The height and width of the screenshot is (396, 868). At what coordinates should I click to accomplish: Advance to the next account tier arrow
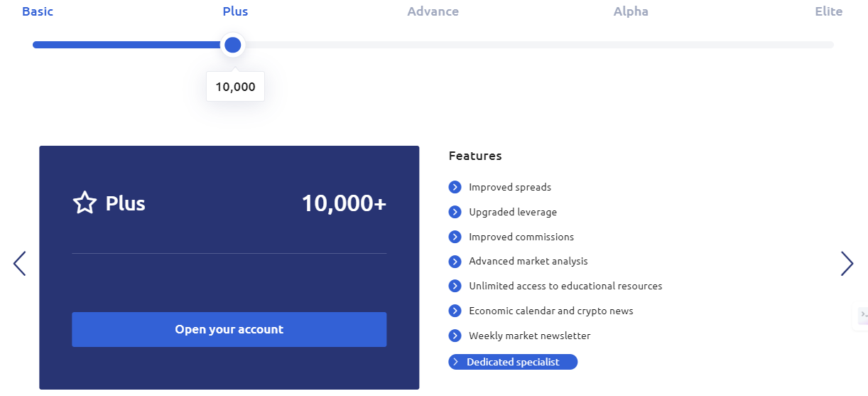847,264
